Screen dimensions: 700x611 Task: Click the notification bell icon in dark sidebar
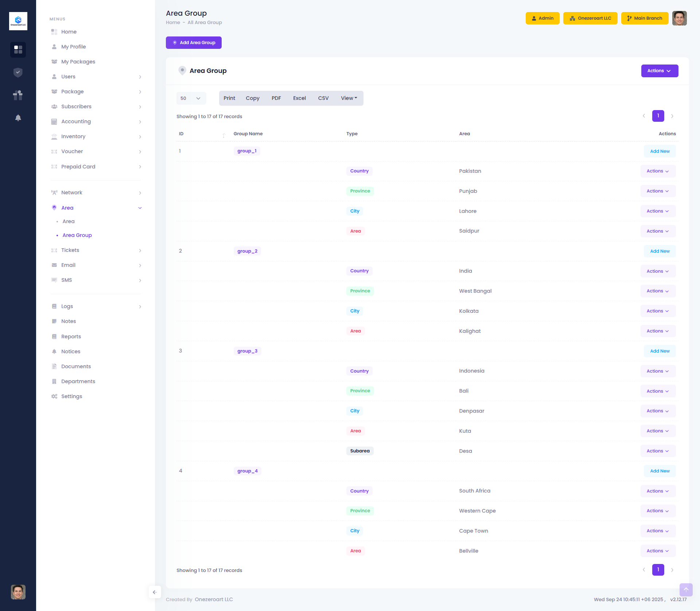click(x=18, y=118)
